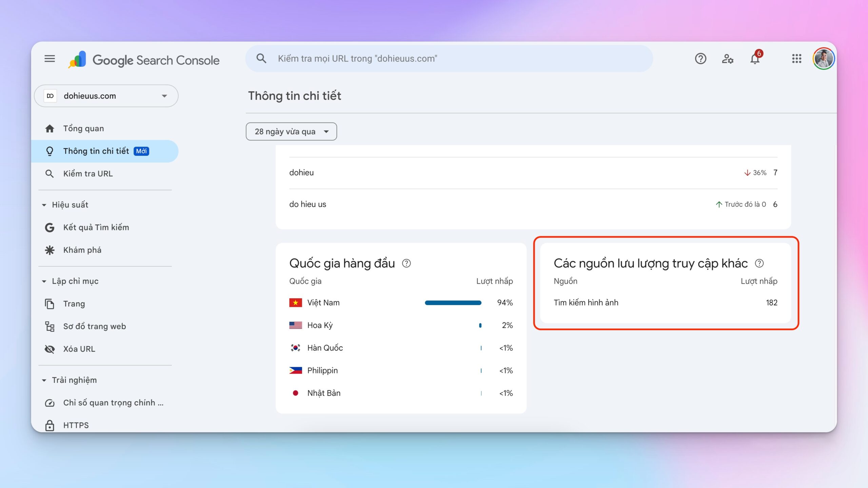Select Thông tin chi tiết menu item
The height and width of the screenshot is (488, 868).
coord(104,151)
